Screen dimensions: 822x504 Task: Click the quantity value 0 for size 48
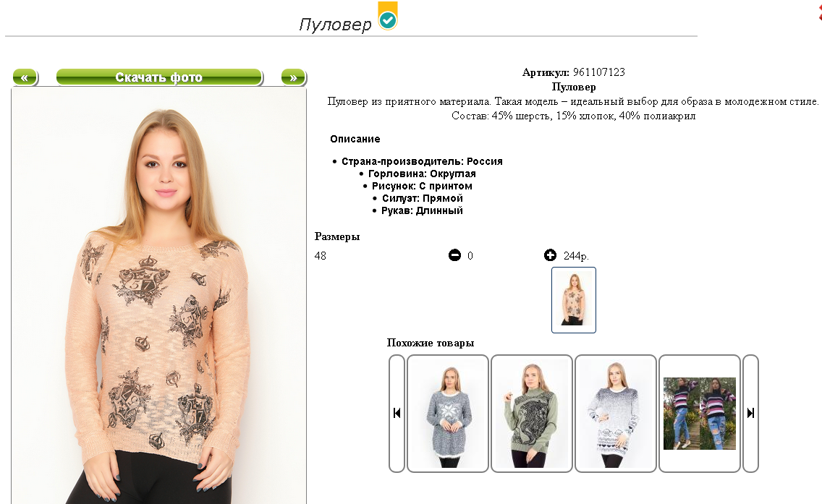(x=470, y=256)
